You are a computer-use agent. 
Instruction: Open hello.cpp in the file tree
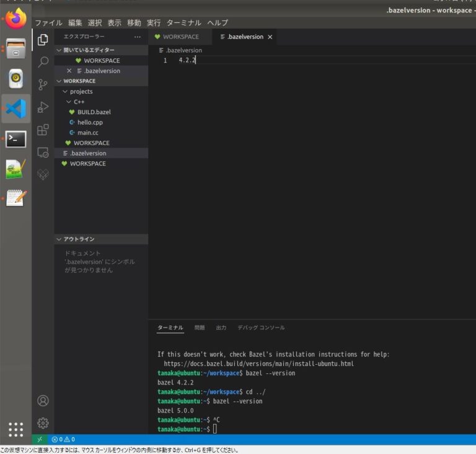(90, 122)
